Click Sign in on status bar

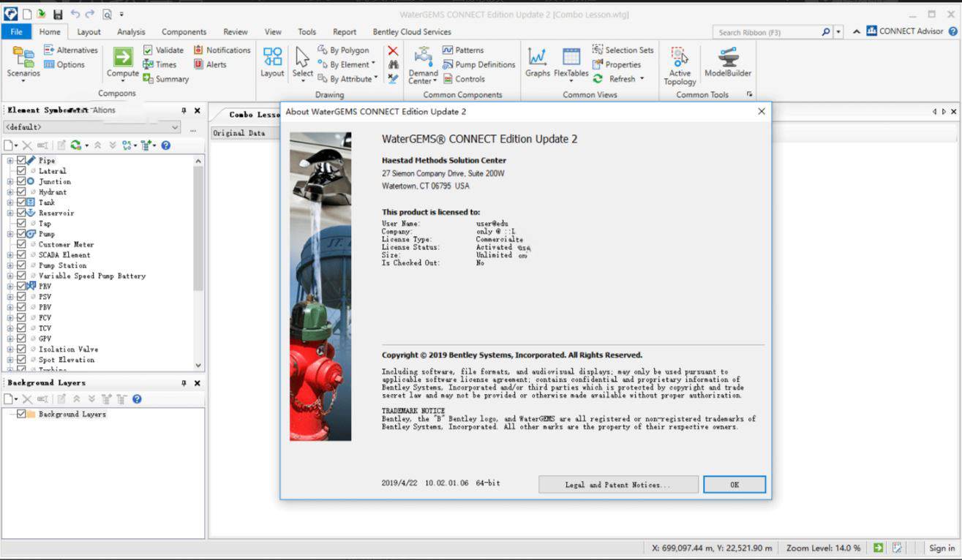click(942, 548)
